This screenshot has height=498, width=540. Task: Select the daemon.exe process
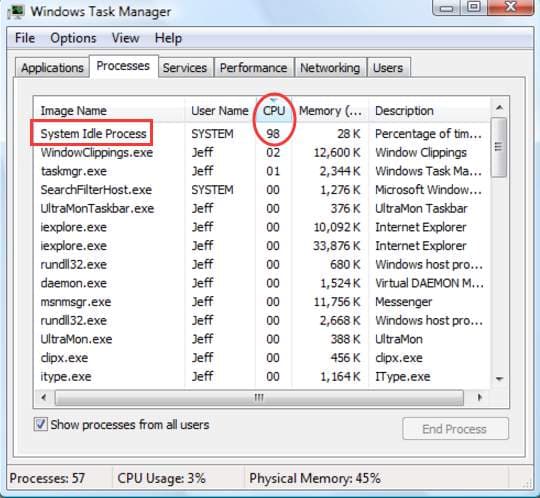(x=262, y=283)
